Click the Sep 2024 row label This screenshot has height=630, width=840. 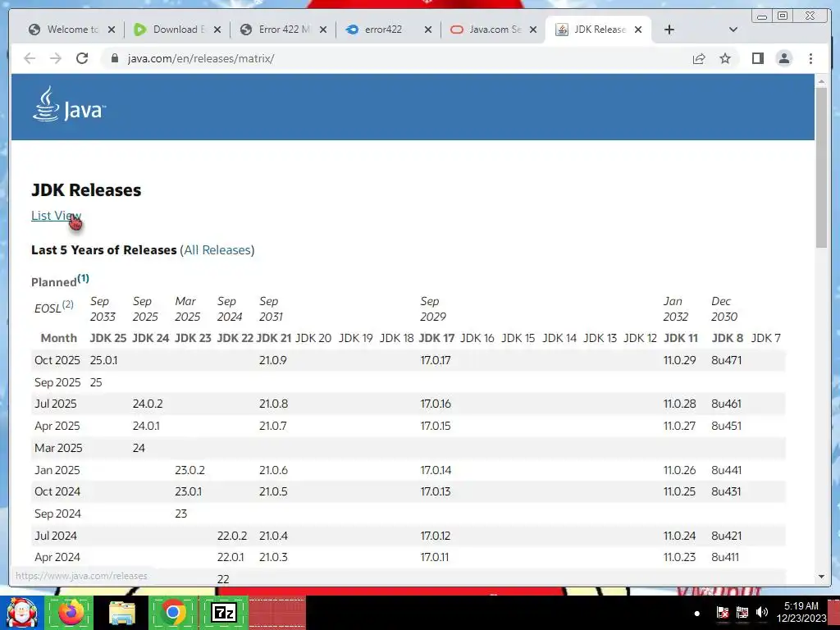(57, 514)
